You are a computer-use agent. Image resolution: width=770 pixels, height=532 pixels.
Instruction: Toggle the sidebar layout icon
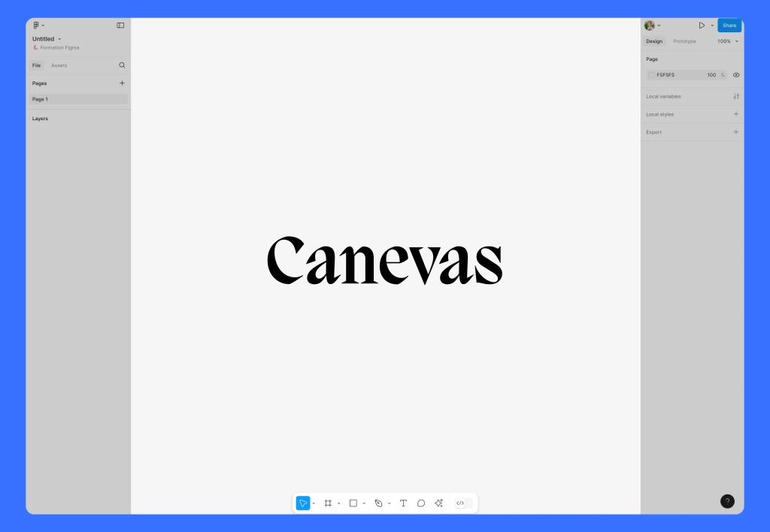(120, 25)
